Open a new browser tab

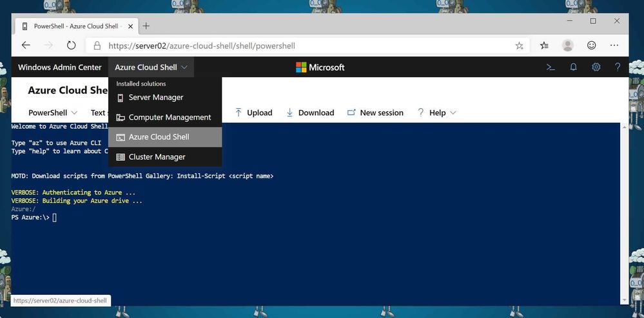pyautogui.click(x=146, y=26)
